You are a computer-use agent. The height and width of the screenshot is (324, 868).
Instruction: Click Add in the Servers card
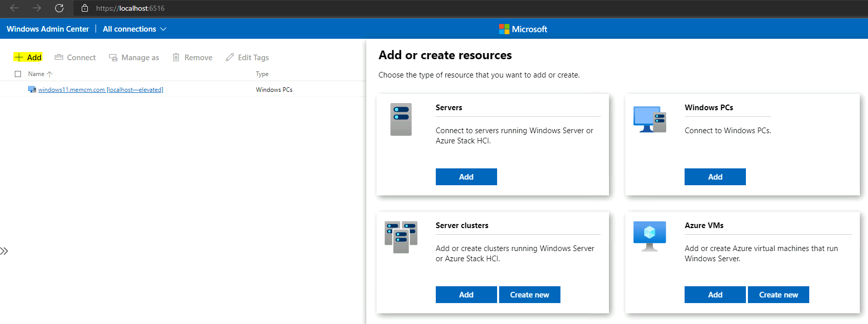pos(466,177)
